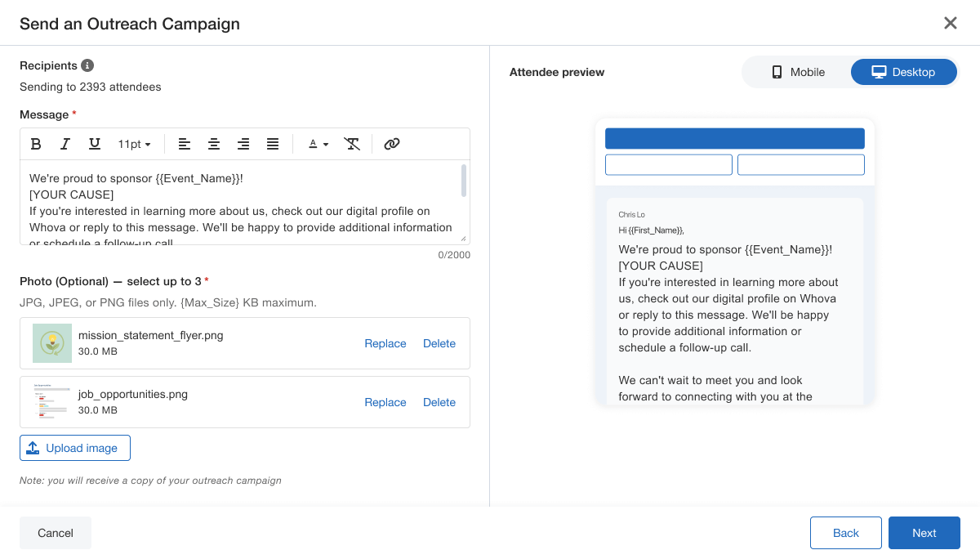Toggle underline formatting in editor
Screen dimensions: 980x559
point(95,144)
